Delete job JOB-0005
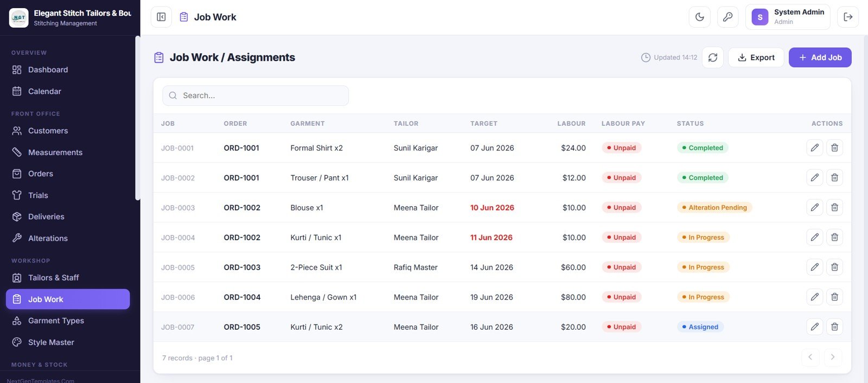The width and height of the screenshot is (868, 383). click(x=834, y=267)
